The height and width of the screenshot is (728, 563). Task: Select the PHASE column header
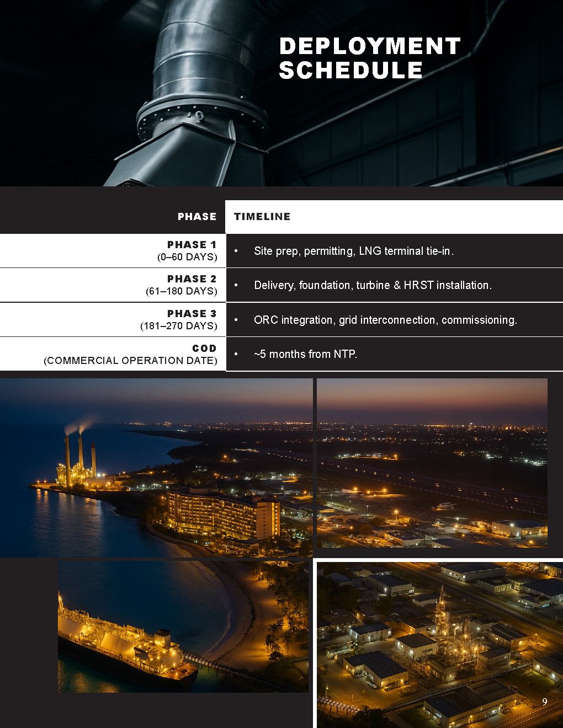[197, 217]
